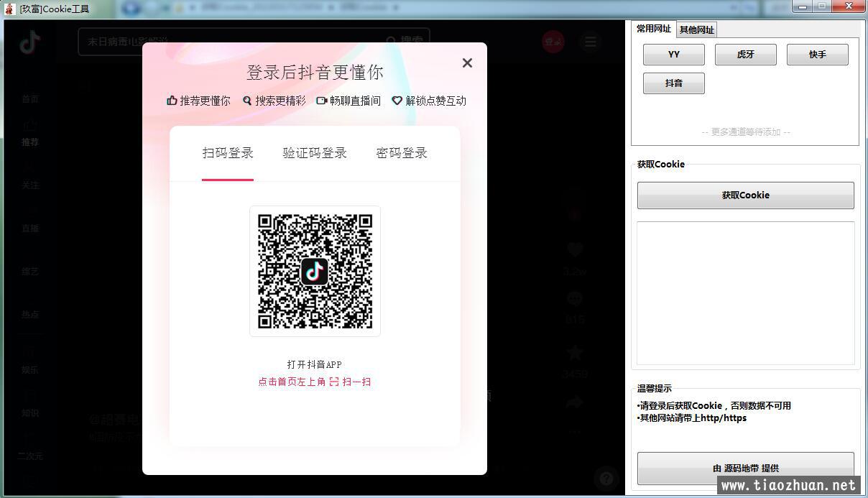
Task: Click the Douyin login QR code
Action: click(315, 271)
